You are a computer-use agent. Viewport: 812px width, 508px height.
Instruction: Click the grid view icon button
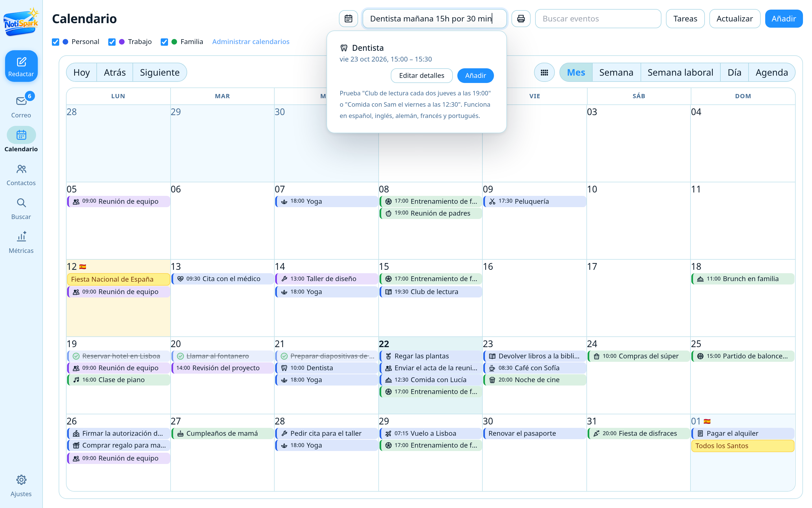(544, 72)
